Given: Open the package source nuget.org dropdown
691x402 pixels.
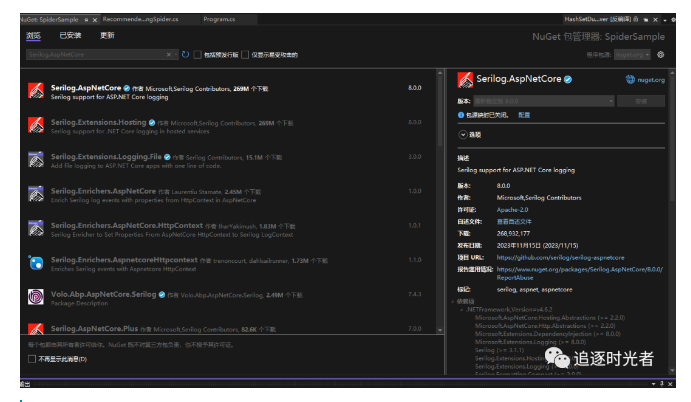Looking at the screenshot, I should click(x=632, y=55).
